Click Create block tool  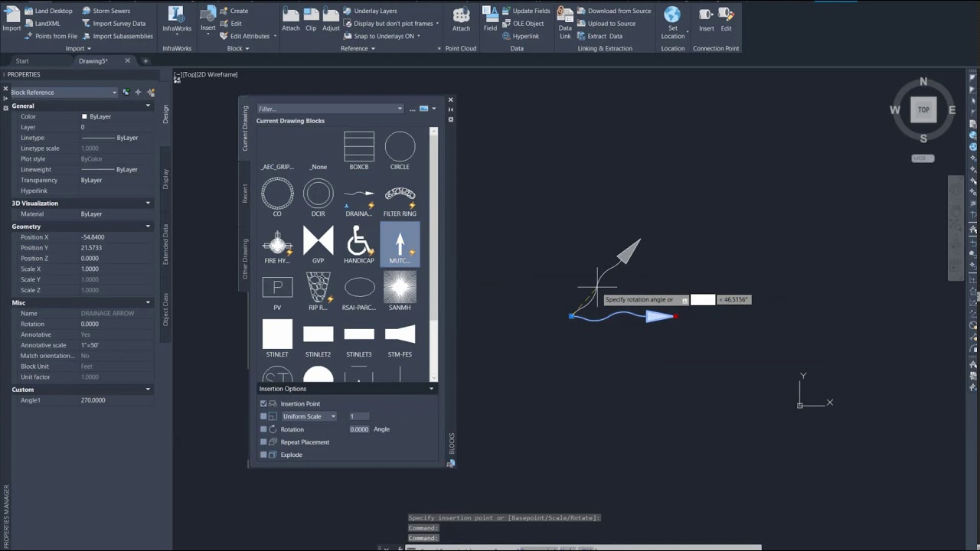pyautogui.click(x=234, y=11)
